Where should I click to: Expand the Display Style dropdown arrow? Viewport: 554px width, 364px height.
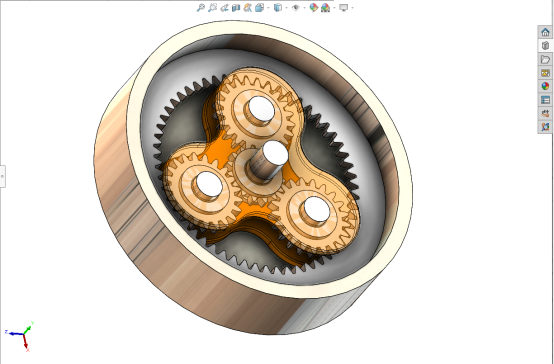286,8
